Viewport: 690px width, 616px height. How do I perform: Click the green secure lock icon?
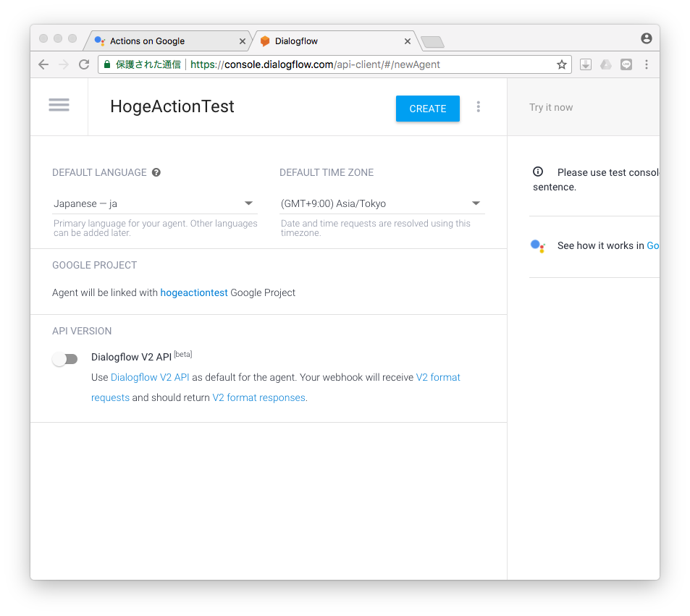tap(106, 64)
